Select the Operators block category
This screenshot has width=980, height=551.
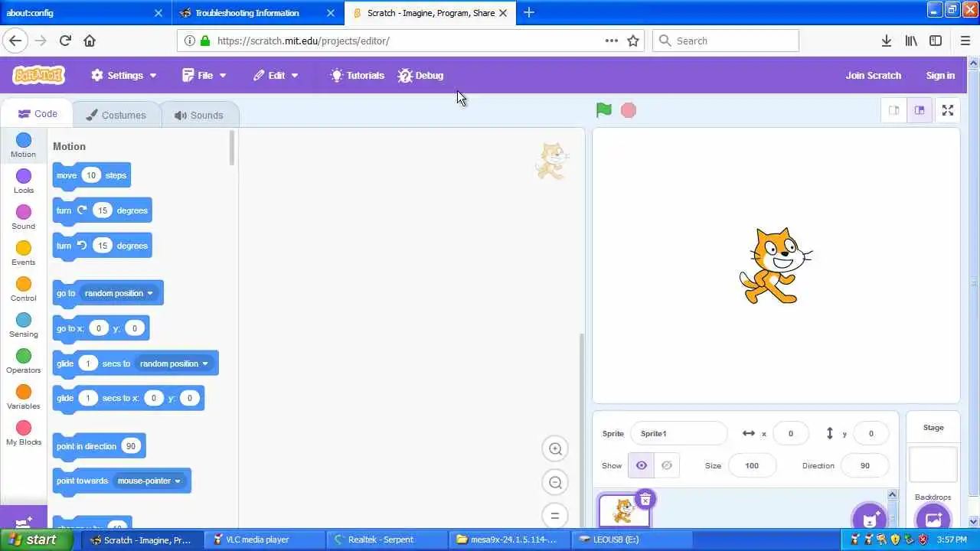pyautogui.click(x=24, y=361)
